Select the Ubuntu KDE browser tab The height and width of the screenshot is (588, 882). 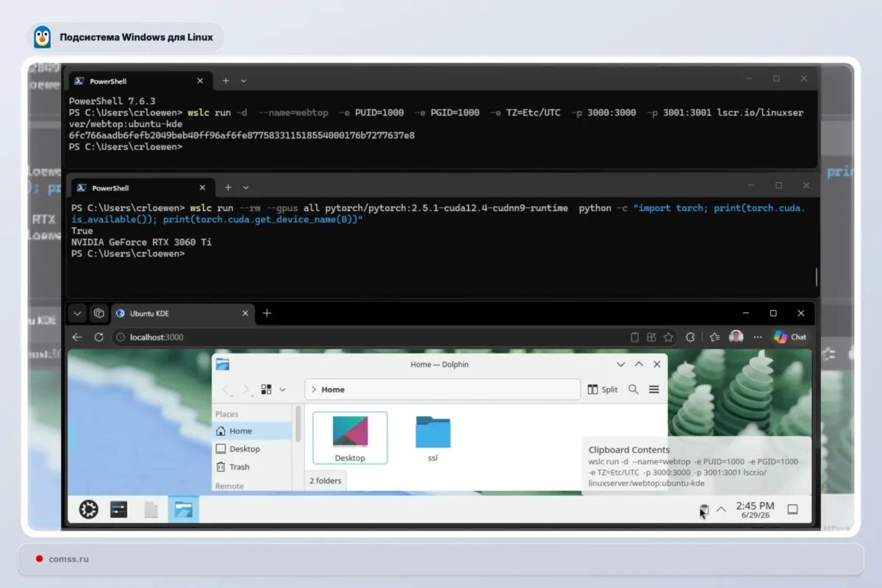tap(182, 313)
